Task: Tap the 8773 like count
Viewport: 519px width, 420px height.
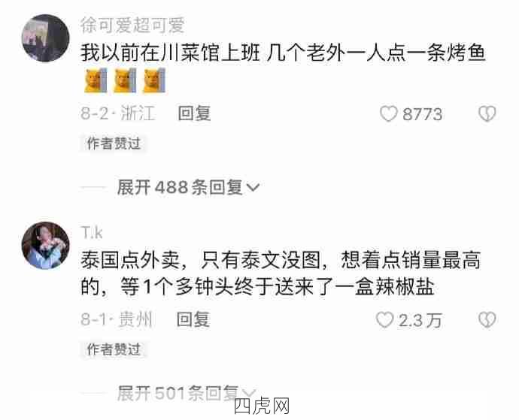Action: [x=423, y=114]
